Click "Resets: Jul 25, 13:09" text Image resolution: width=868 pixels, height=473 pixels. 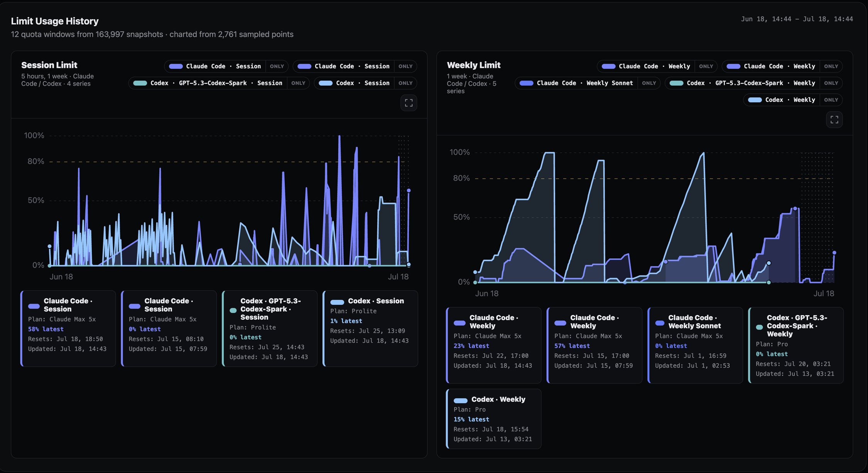367,331
